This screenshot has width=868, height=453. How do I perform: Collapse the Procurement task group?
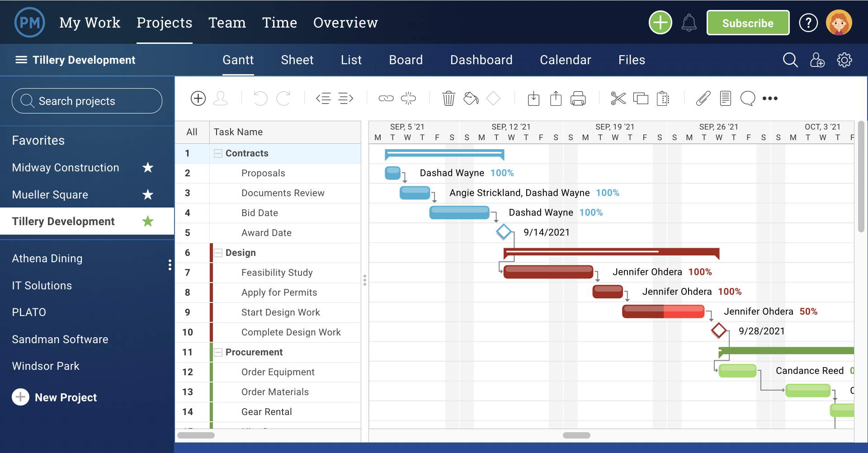coord(218,353)
